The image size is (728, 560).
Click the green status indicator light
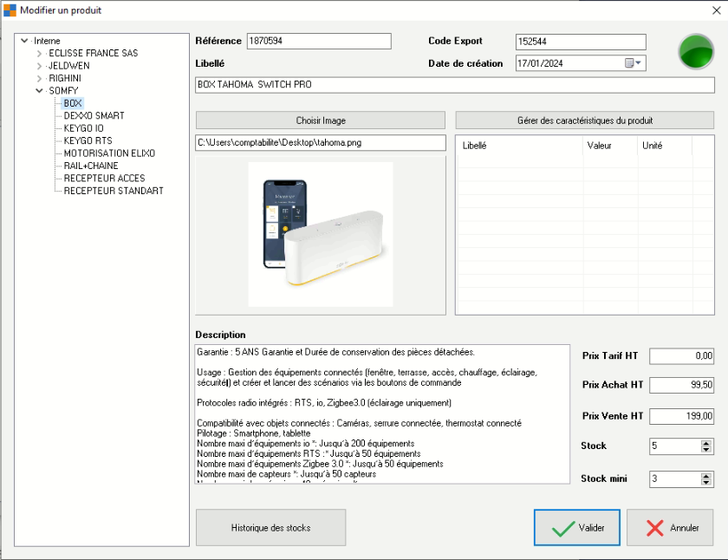tap(695, 51)
